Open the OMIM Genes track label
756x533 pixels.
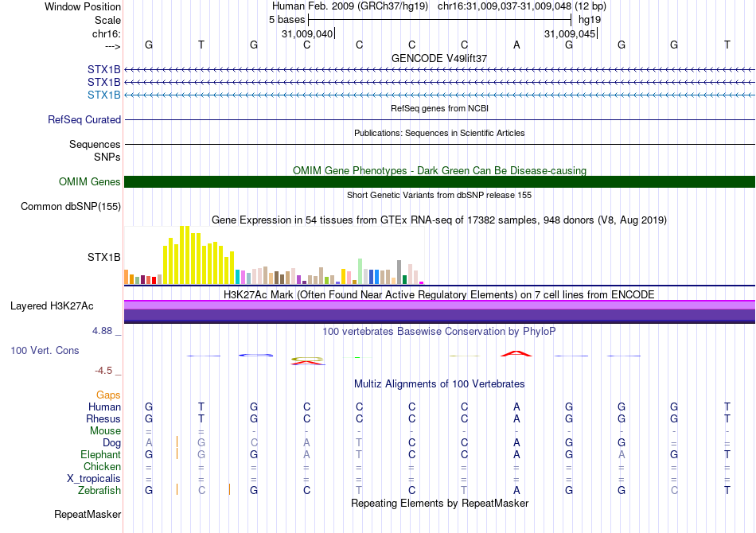click(x=89, y=181)
